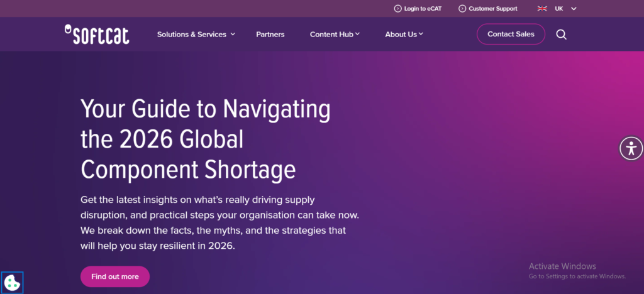Open the Solutions & Services menu
Image resolution: width=644 pixels, height=294 pixels.
[x=191, y=35]
